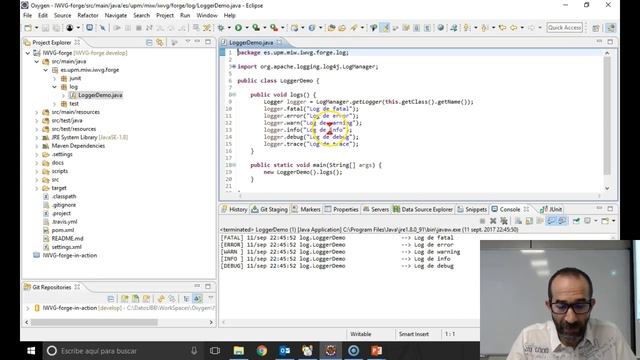Viewport: 640px width, 360px height.
Task: Expand the src/main/resources folder
Action: pyautogui.click(x=37, y=112)
